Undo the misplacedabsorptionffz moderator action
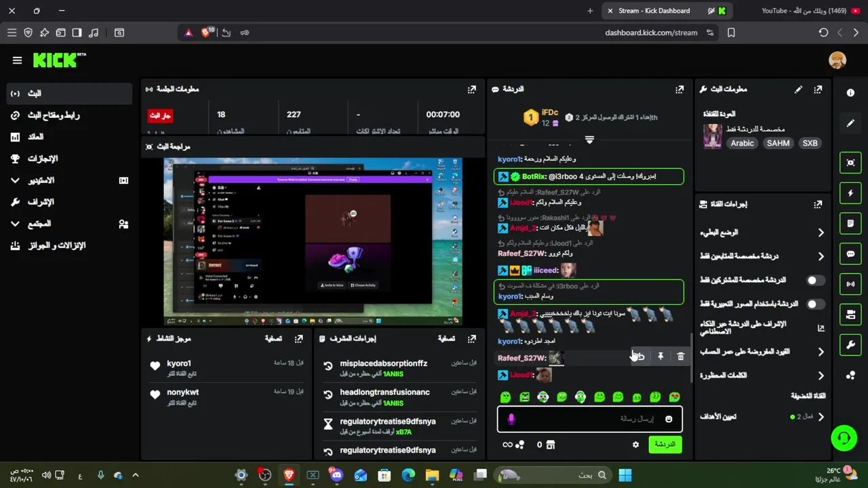This screenshot has height=488, width=868. coord(328,366)
